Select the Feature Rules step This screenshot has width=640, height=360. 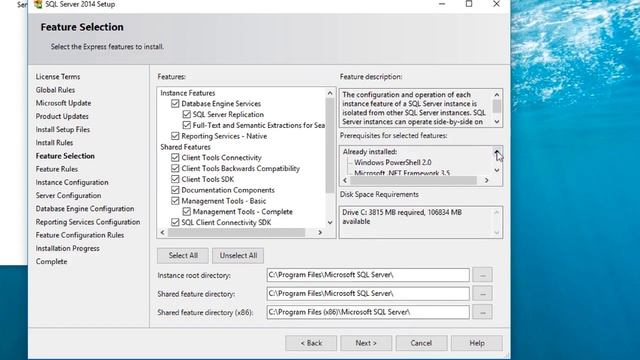[x=57, y=169]
